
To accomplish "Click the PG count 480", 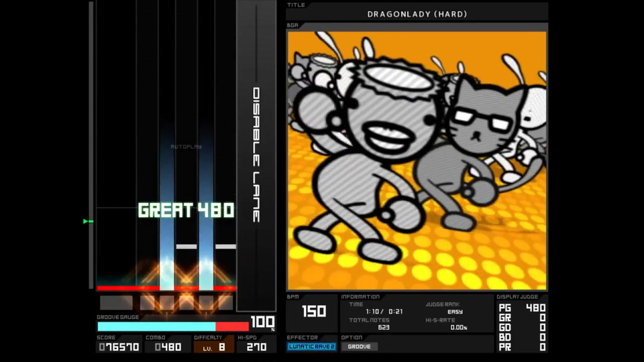I will click(535, 308).
